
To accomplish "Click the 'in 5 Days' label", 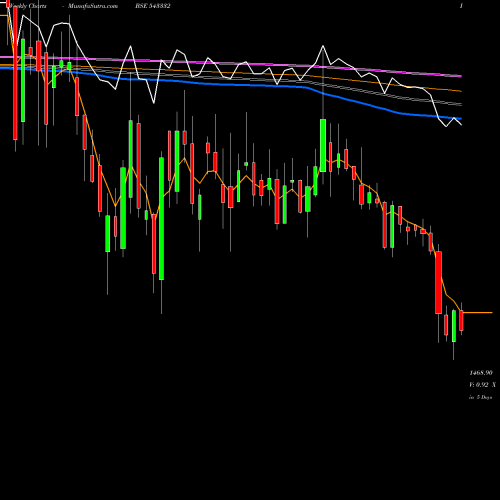I will coord(480,397).
